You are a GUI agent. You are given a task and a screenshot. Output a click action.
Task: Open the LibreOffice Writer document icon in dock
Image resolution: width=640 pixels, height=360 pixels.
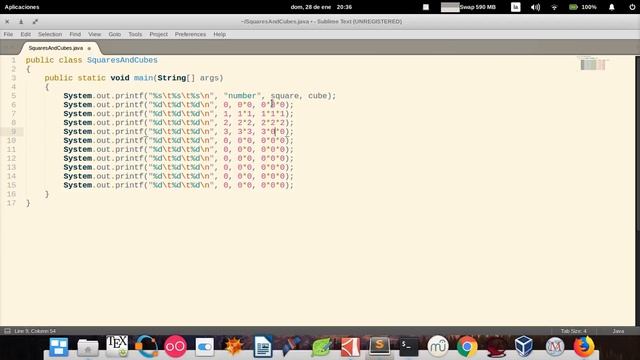(263, 347)
